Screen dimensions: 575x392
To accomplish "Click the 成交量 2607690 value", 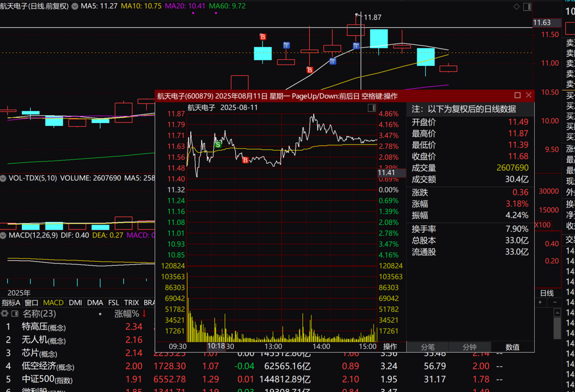I will 512,168.
